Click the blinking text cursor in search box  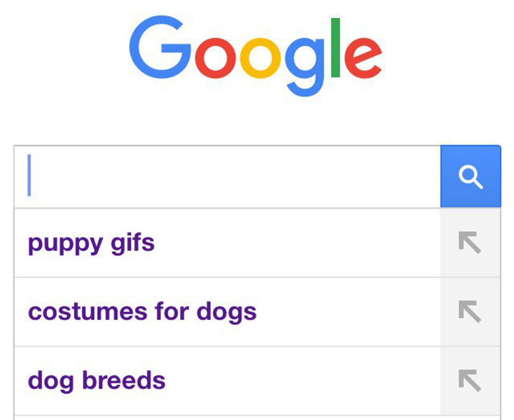[x=29, y=176]
